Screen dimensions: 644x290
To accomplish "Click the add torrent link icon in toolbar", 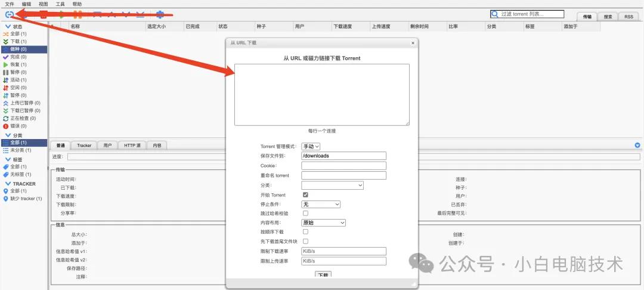I will pos(9,14).
